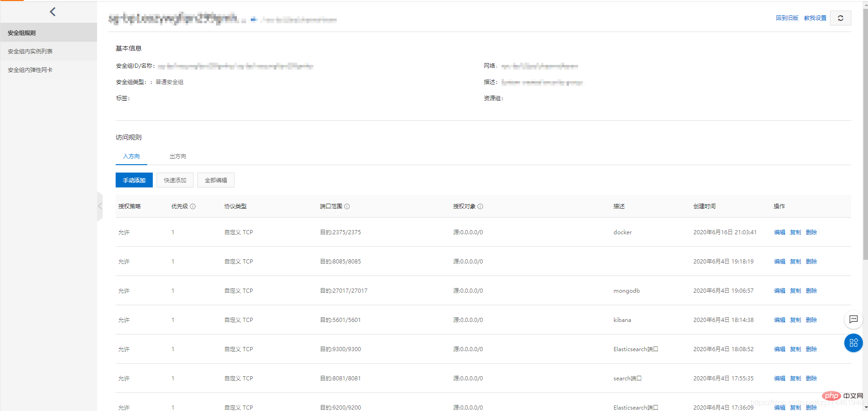This screenshot has height=411, width=868.
Task: Switch to the 出方向 tab
Action: pos(178,156)
